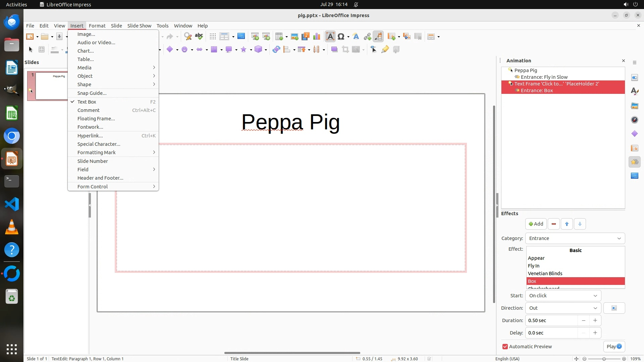Click the Spelling check toolbar icon

[x=199, y=37]
